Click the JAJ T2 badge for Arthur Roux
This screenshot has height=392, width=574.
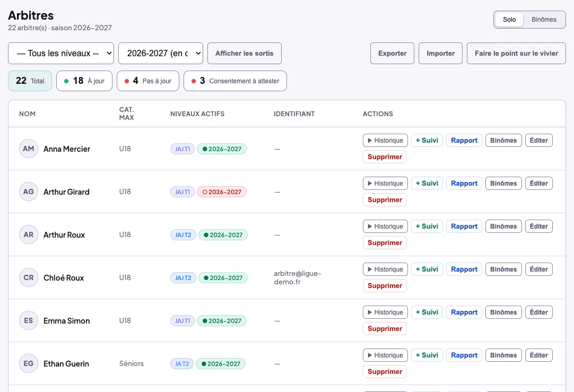(x=183, y=235)
